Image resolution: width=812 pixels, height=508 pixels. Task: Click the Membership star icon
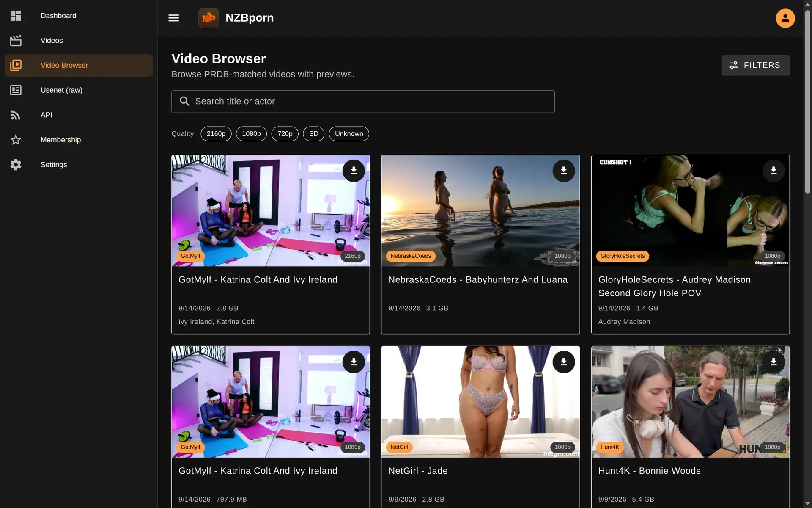pyautogui.click(x=16, y=140)
